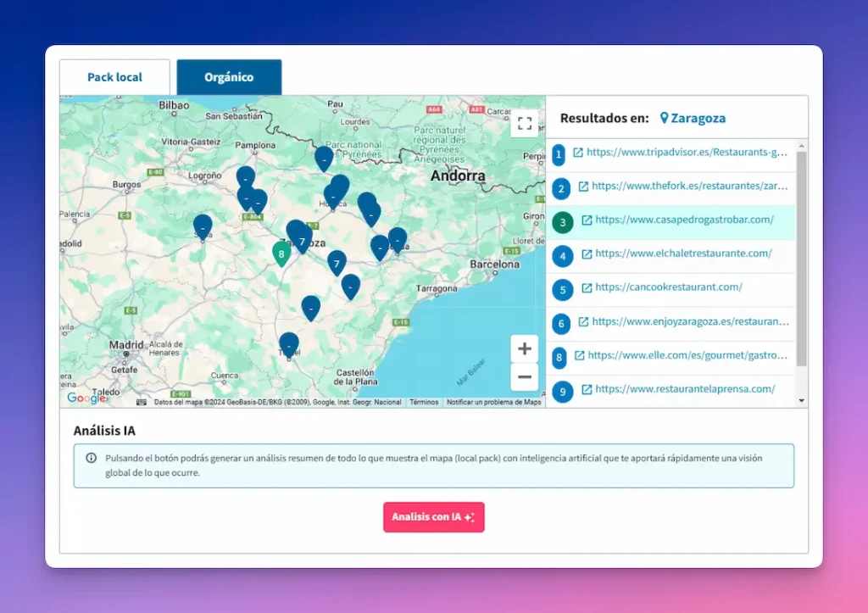The height and width of the screenshot is (613, 868).
Task: Click the fullscreen expand icon on the map
Action: pyautogui.click(x=525, y=122)
